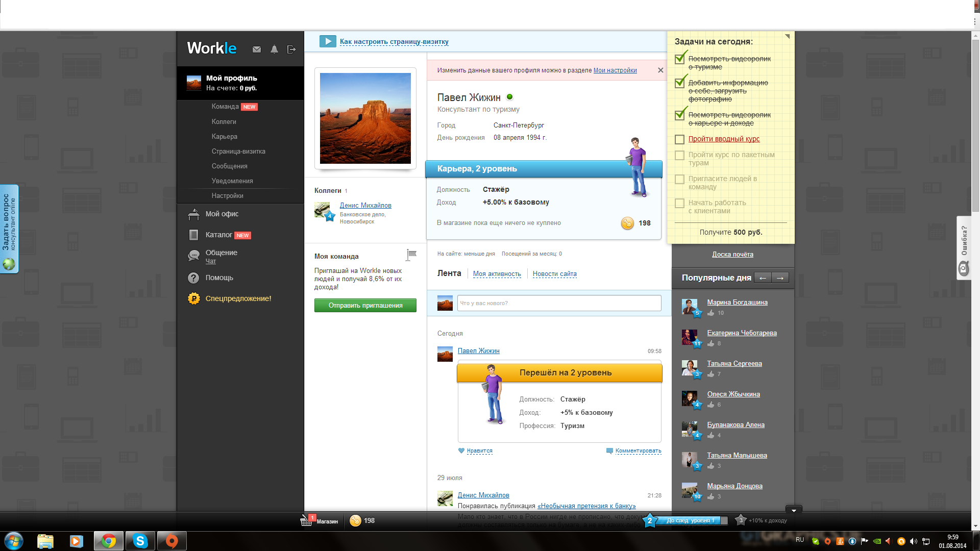Click the coin balance icon in the bottom bar
980x551 pixels.
pyautogui.click(x=356, y=520)
